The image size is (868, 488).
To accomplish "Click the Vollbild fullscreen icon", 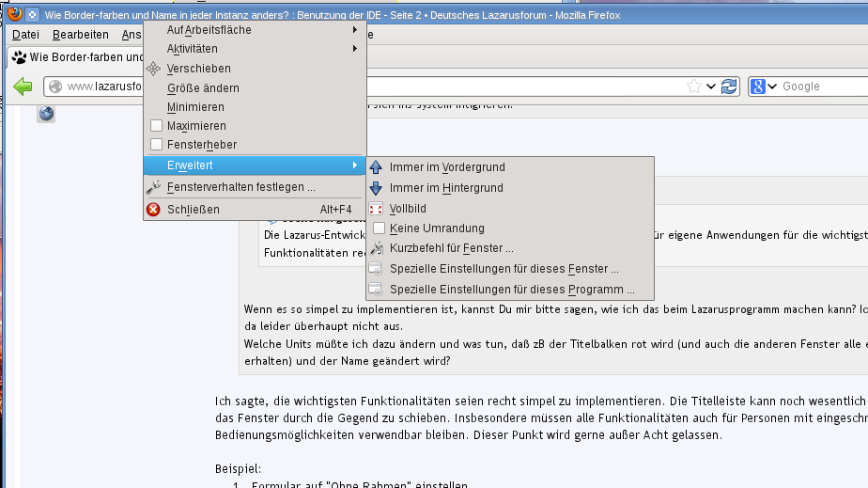I will coord(377,209).
